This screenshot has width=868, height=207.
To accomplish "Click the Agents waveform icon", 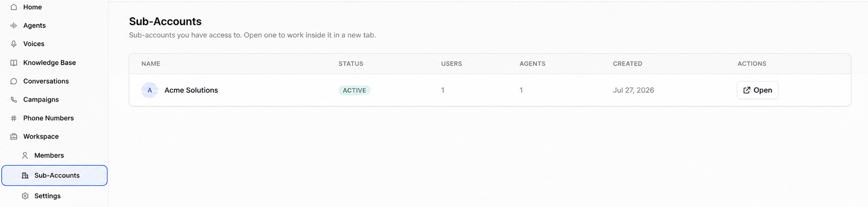I will [14, 26].
